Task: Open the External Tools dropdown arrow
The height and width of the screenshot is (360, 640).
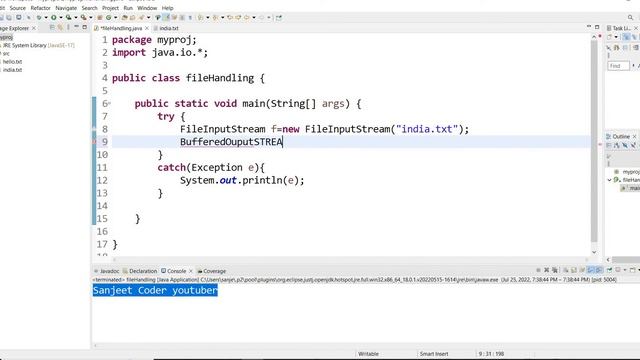Action: coord(91,18)
